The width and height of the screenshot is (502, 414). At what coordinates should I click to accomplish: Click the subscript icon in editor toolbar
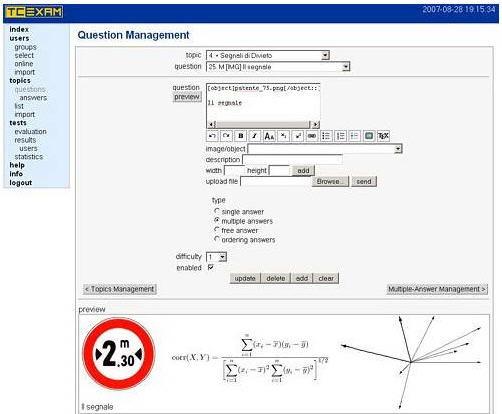point(283,136)
